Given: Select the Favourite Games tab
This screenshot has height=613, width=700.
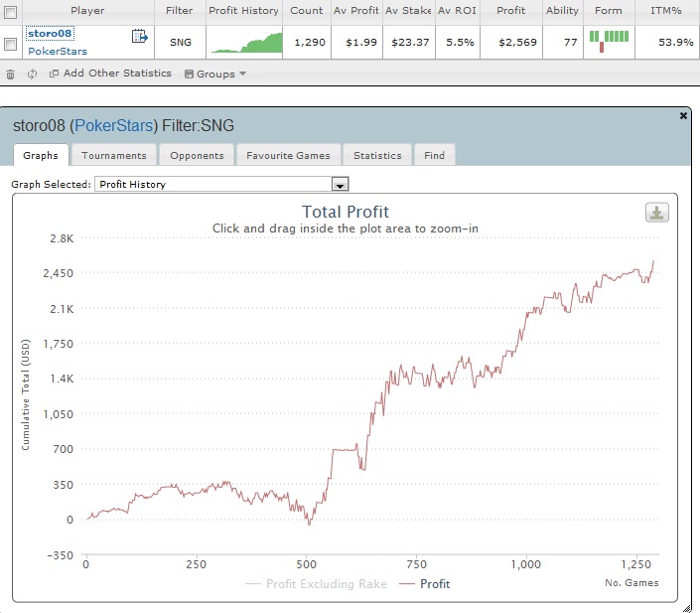Looking at the screenshot, I should click(290, 155).
